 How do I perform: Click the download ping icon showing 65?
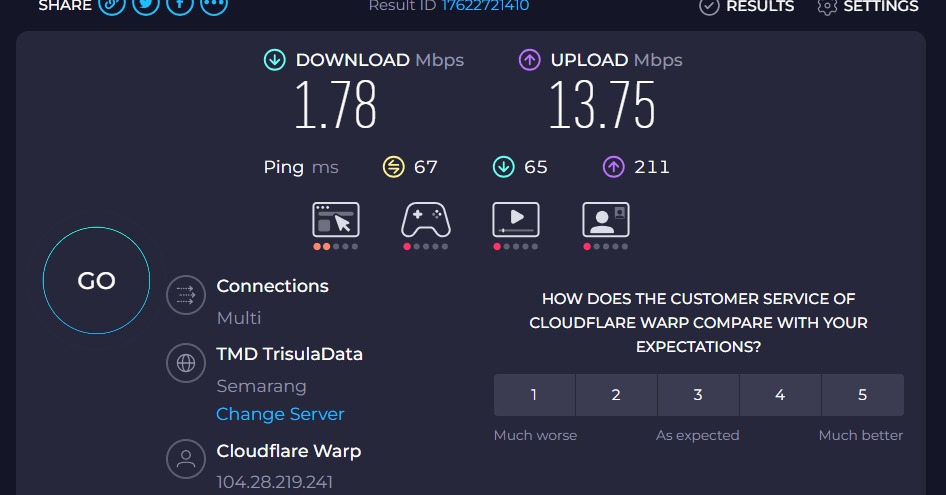point(503,167)
